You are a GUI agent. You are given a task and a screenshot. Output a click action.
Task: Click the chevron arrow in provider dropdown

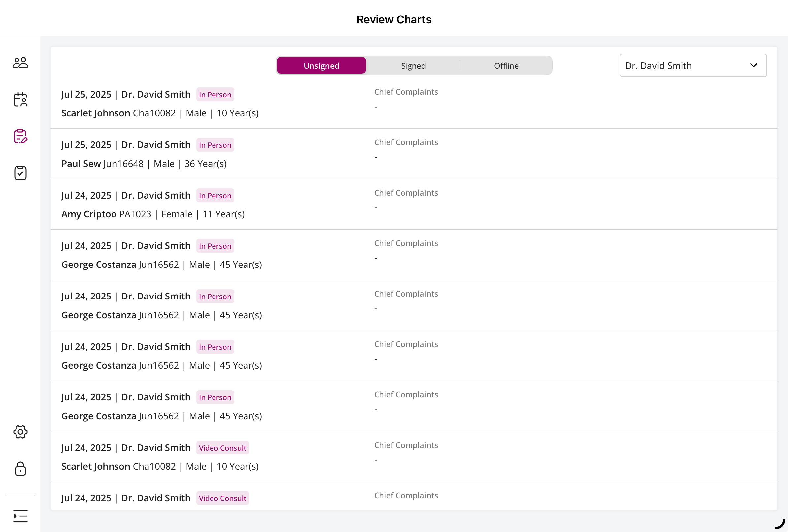pyautogui.click(x=753, y=65)
